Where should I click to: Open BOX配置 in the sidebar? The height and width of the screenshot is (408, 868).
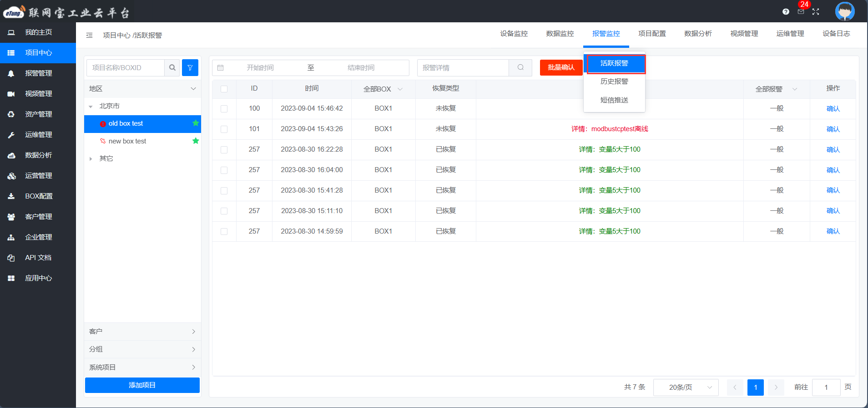38,196
